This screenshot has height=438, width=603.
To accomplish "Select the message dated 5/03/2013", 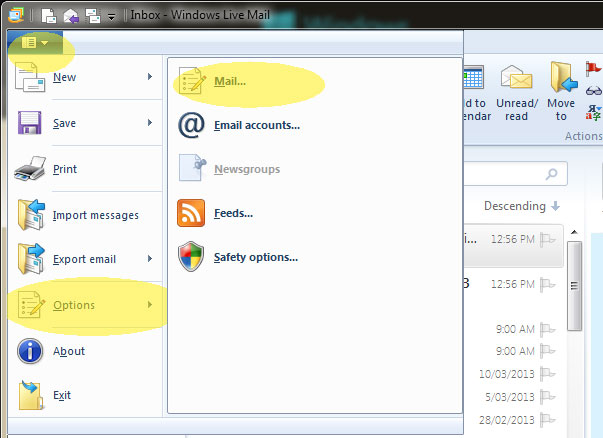I will pyautogui.click(x=510, y=397).
